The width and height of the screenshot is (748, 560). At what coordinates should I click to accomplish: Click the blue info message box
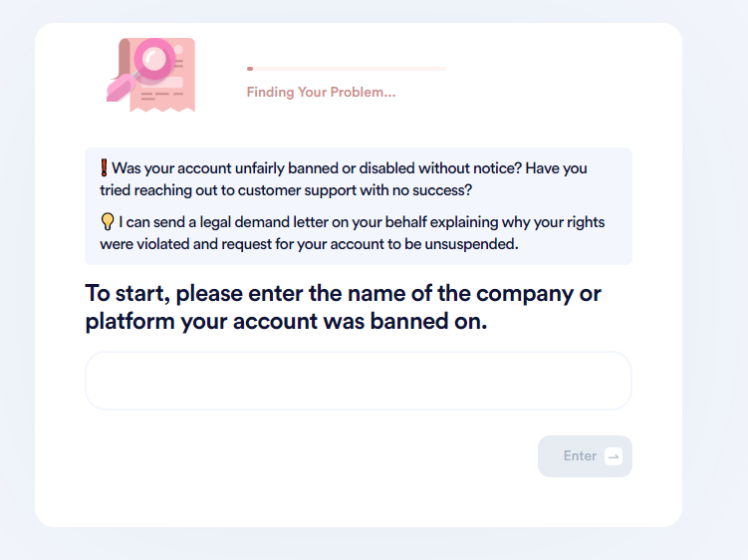coord(359,206)
